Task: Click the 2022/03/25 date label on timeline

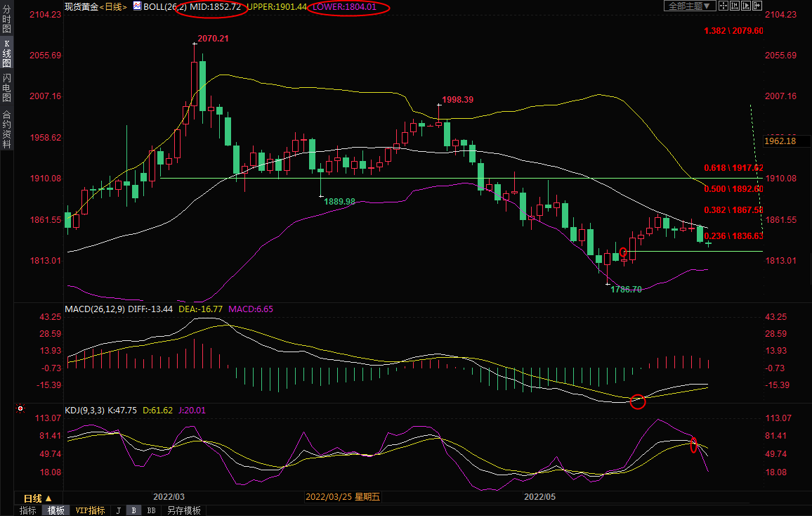Action: pyautogui.click(x=343, y=497)
